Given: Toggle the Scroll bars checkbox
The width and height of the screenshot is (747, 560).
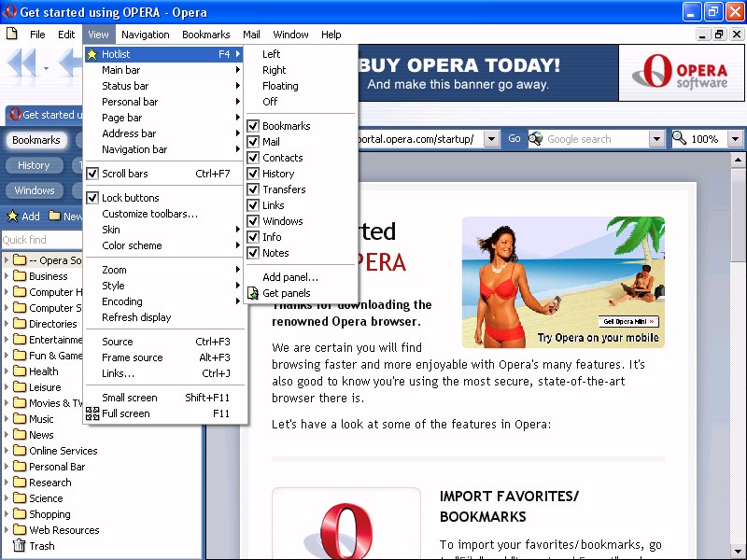Looking at the screenshot, I should point(92,174).
